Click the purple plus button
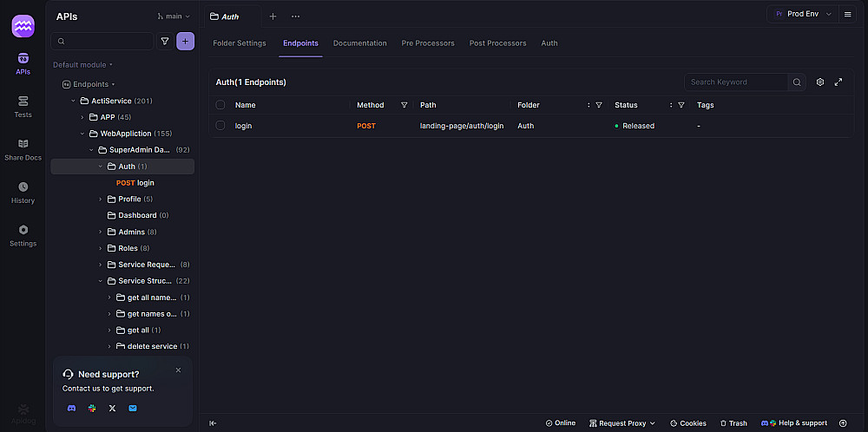 click(185, 41)
